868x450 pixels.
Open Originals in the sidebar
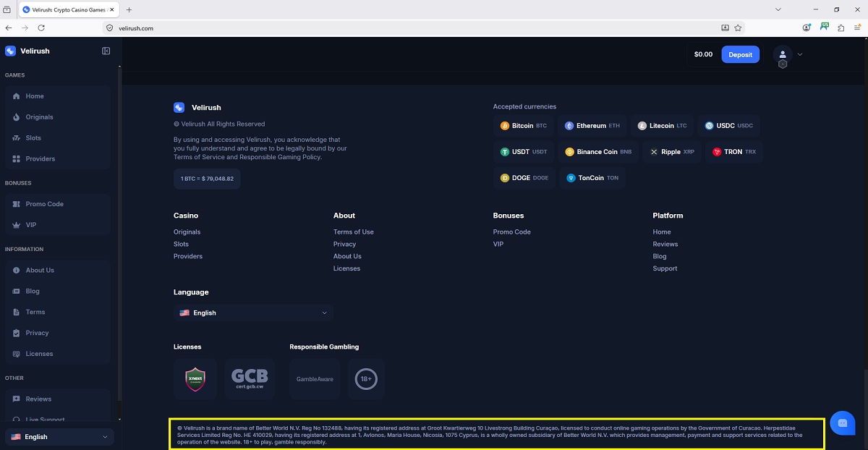(x=58, y=117)
